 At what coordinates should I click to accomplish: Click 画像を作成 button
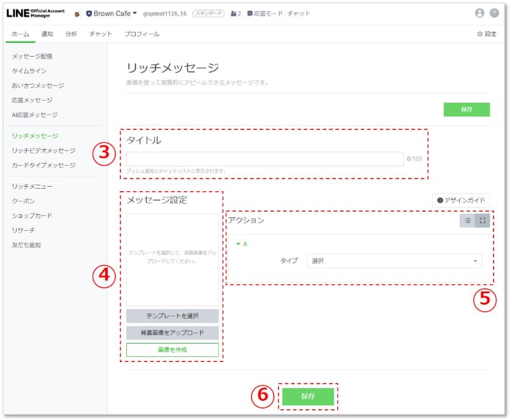click(172, 350)
